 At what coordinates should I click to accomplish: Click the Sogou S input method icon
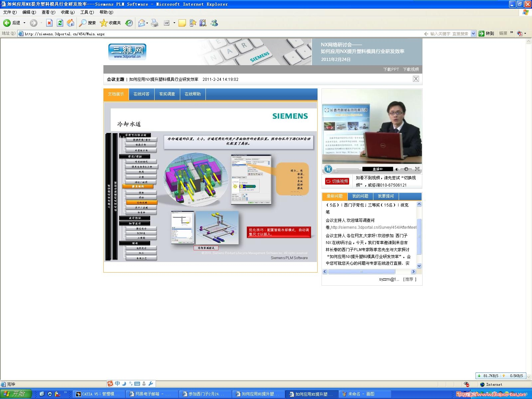[x=110, y=384]
